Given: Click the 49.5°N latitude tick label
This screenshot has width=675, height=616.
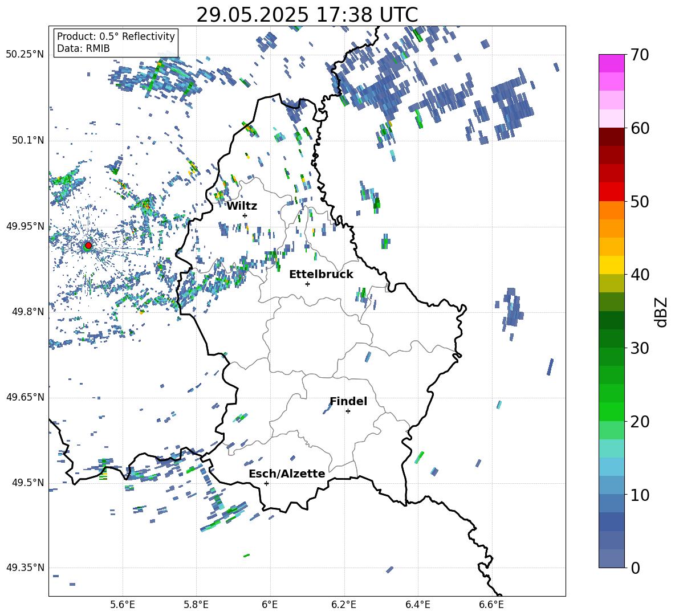Looking at the screenshot, I should (x=28, y=483).
